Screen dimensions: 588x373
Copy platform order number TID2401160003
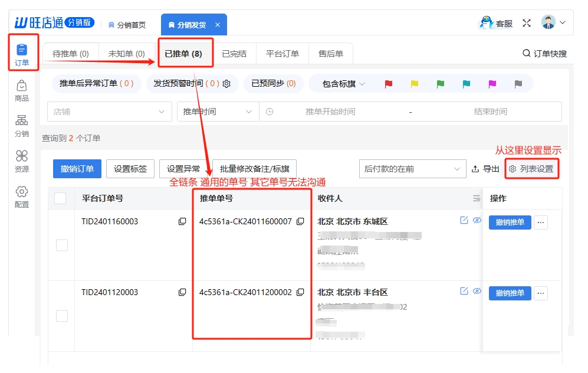pos(182,221)
